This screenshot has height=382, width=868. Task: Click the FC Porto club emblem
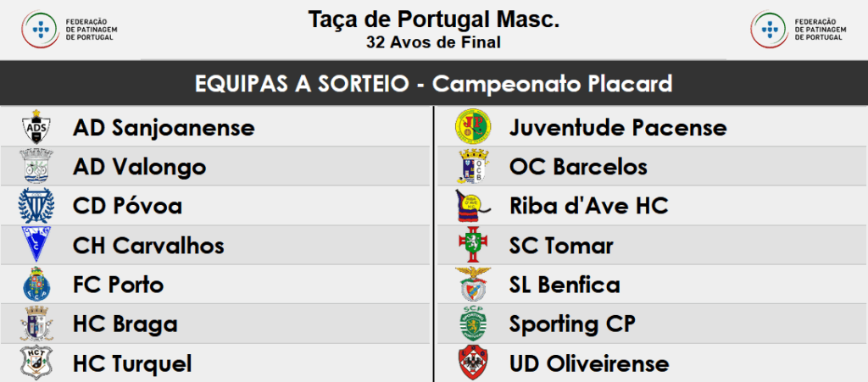click(x=36, y=285)
